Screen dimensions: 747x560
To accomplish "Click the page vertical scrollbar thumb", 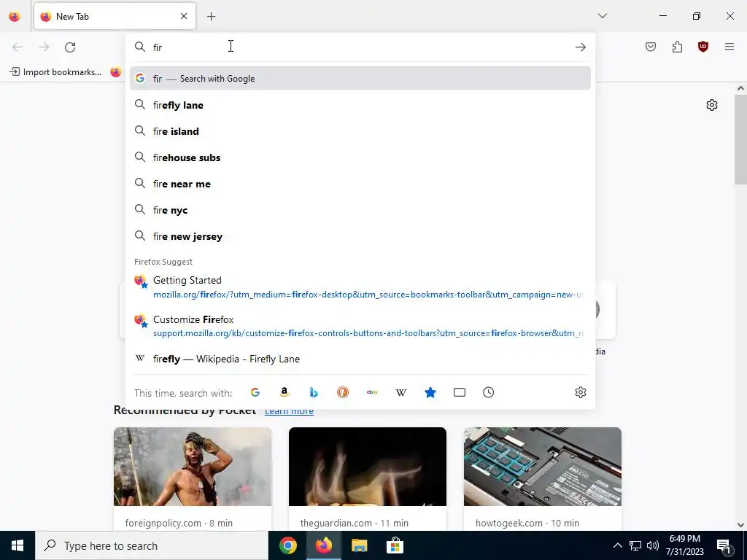I will pos(740,139).
